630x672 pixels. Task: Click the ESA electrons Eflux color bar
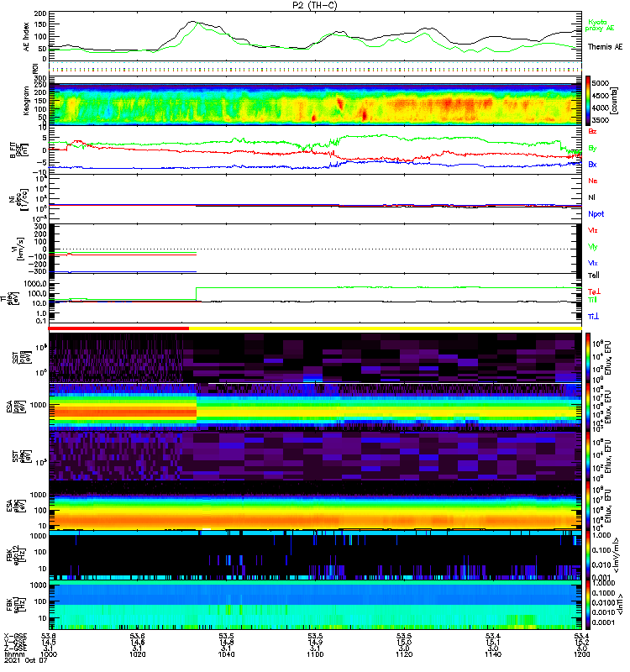(x=588, y=506)
